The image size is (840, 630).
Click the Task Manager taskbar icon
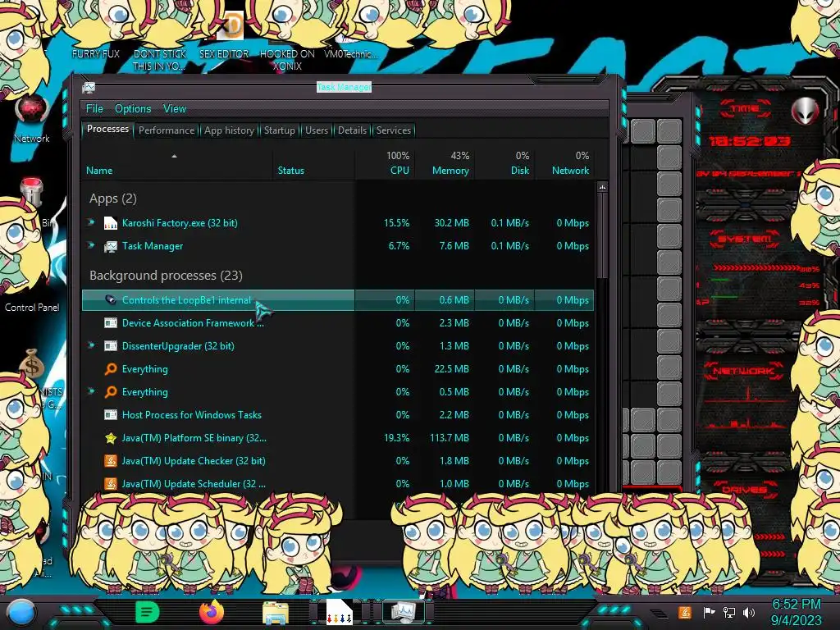[403, 612]
